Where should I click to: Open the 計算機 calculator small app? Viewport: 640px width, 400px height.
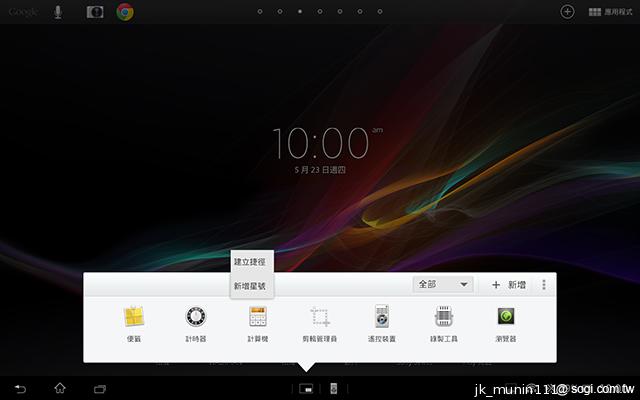258,323
